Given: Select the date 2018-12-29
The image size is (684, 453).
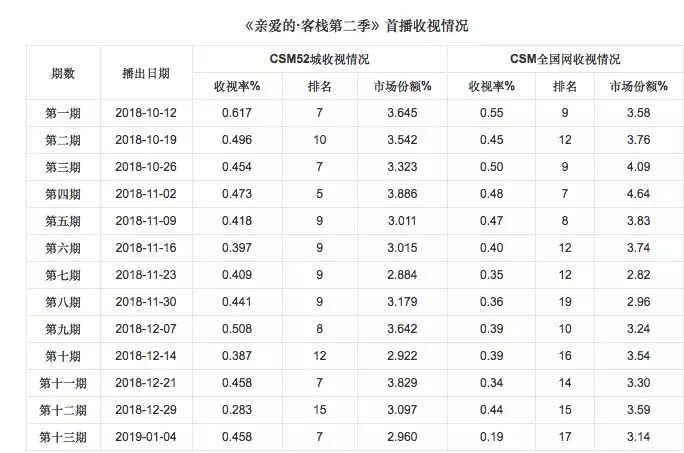Looking at the screenshot, I should pyautogui.click(x=146, y=410).
